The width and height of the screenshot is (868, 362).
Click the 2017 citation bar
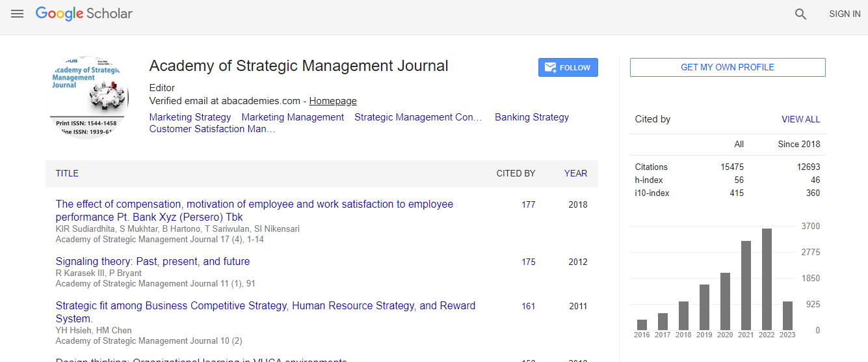click(x=663, y=322)
